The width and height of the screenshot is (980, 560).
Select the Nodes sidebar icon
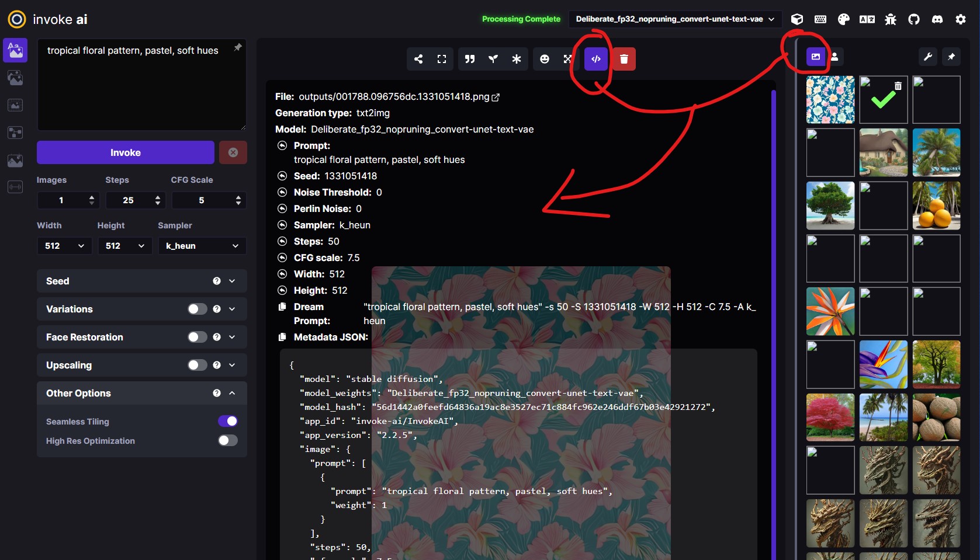(15, 133)
